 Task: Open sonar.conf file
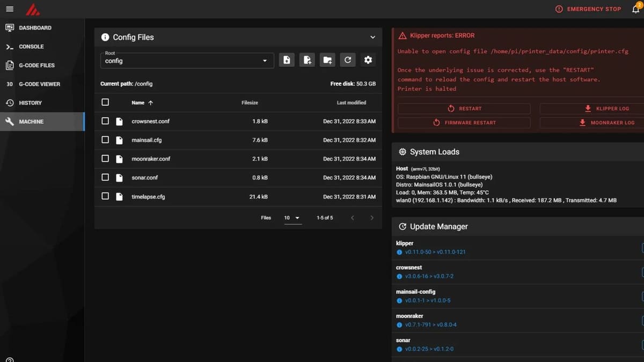[145, 178]
